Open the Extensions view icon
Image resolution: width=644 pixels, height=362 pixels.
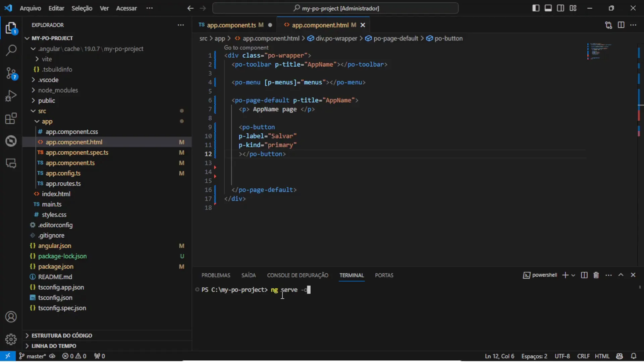point(11,118)
